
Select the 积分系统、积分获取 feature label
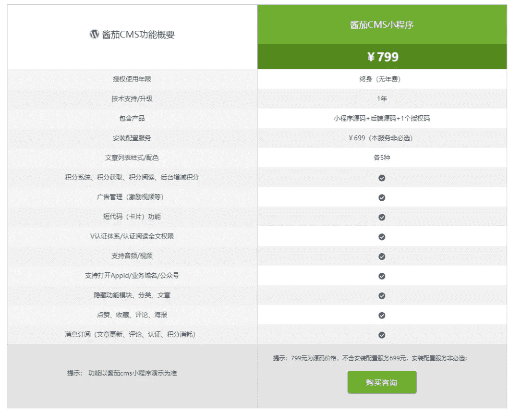[x=132, y=177]
